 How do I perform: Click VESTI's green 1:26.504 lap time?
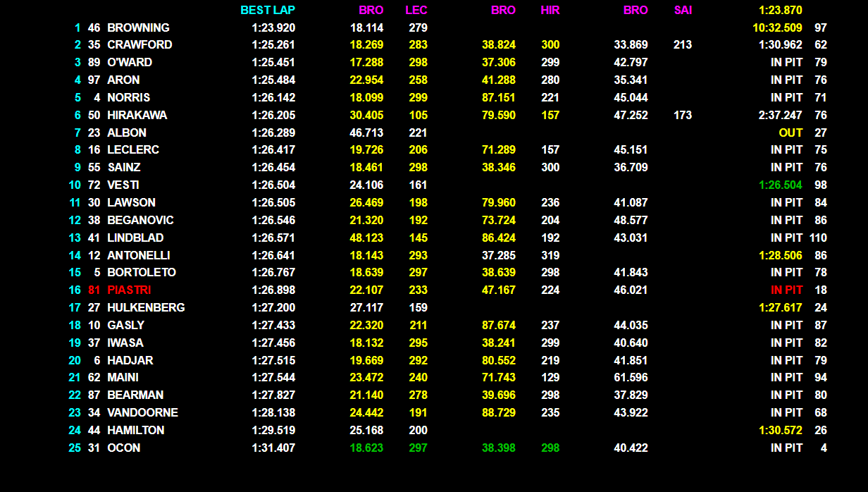pyautogui.click(x=781, y=185)
